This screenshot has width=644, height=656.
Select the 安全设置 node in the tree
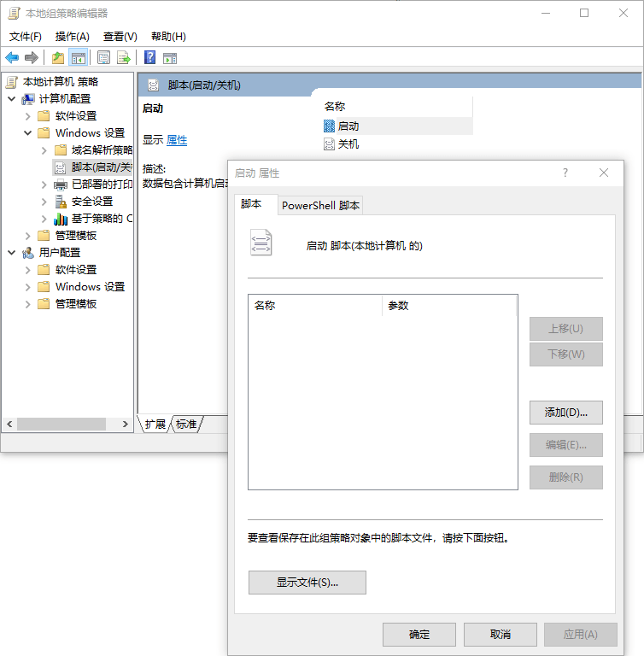91,201
